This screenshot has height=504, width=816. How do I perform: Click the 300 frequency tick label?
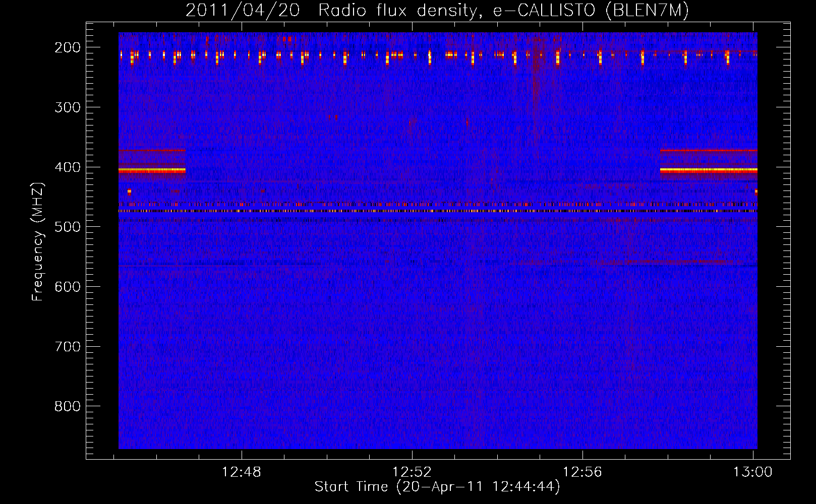[x=68, y=107]
